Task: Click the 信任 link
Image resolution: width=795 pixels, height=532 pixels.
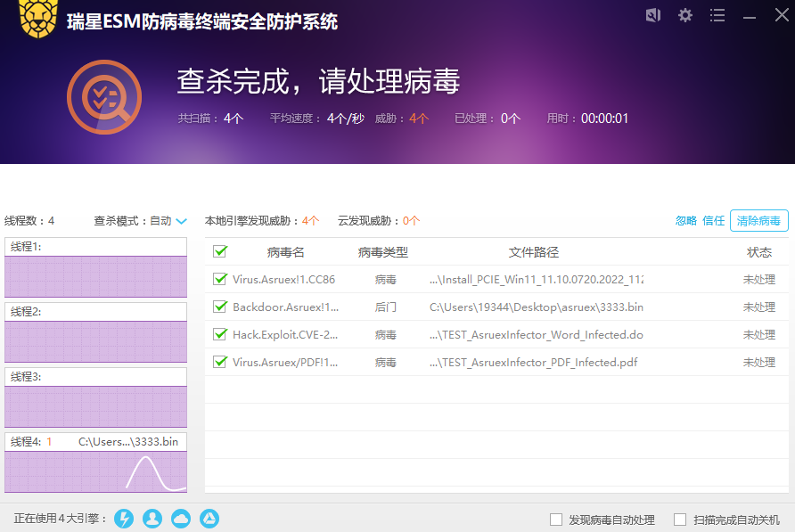Action: (x=713, y=221)
